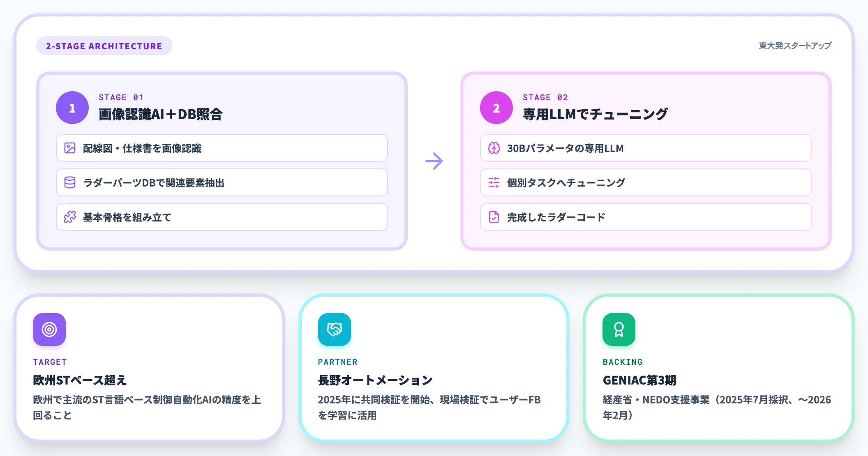Open the 長野オートメーション partner card
868x456 pixels.
click(x=434, y=368)
